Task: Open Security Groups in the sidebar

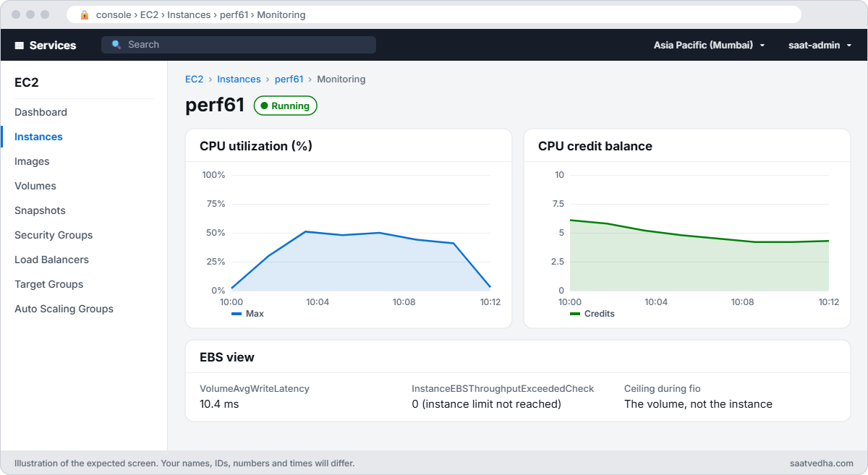Action: 54,235
